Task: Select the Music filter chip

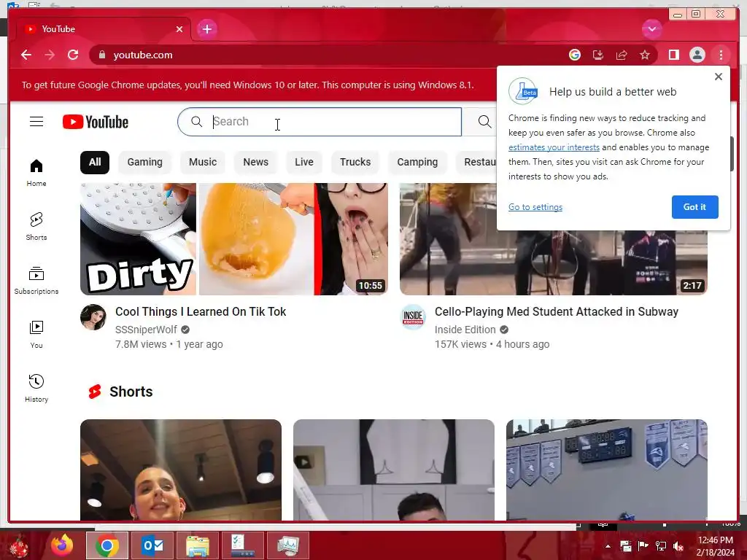Action: tap(203, 162)
